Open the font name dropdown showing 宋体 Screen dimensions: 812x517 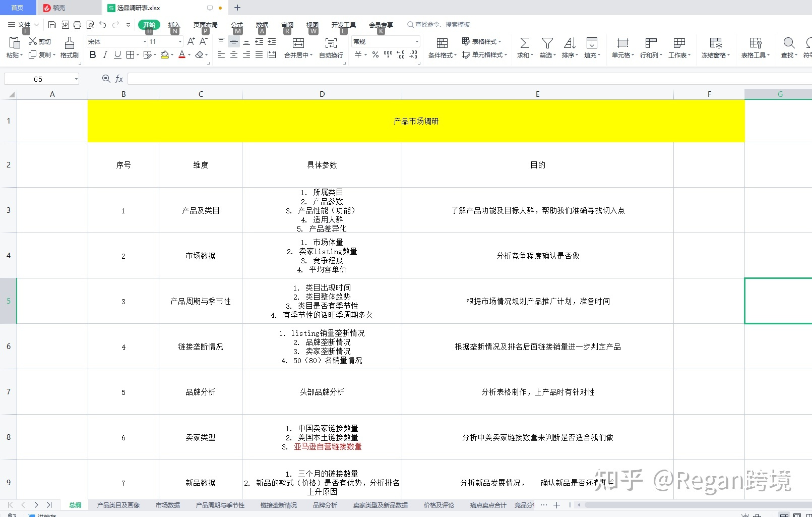click(x=145, y=42)
